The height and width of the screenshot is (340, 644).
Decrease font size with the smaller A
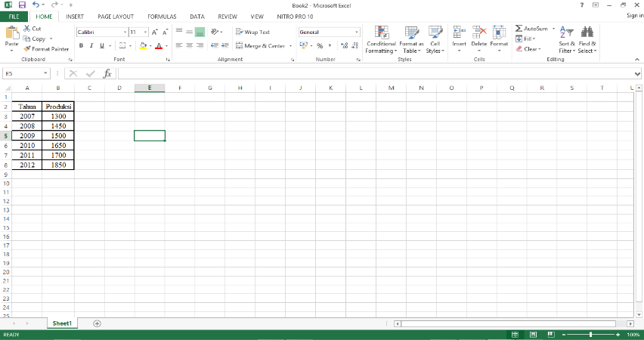[x=165, y=32]
